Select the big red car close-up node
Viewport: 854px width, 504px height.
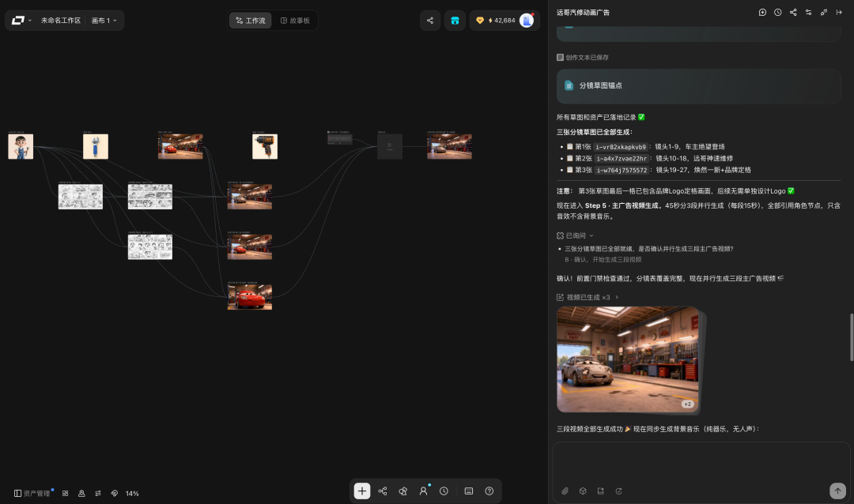(249, 297)
